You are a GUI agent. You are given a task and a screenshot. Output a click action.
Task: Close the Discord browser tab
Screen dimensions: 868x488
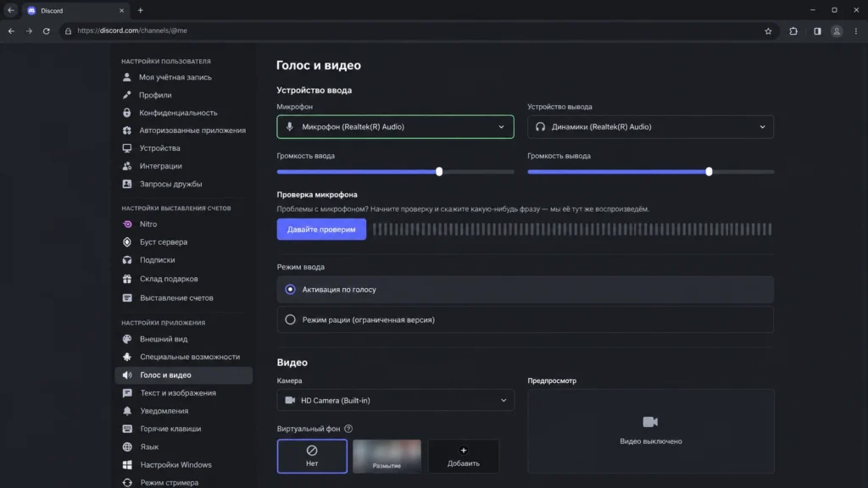122,10
